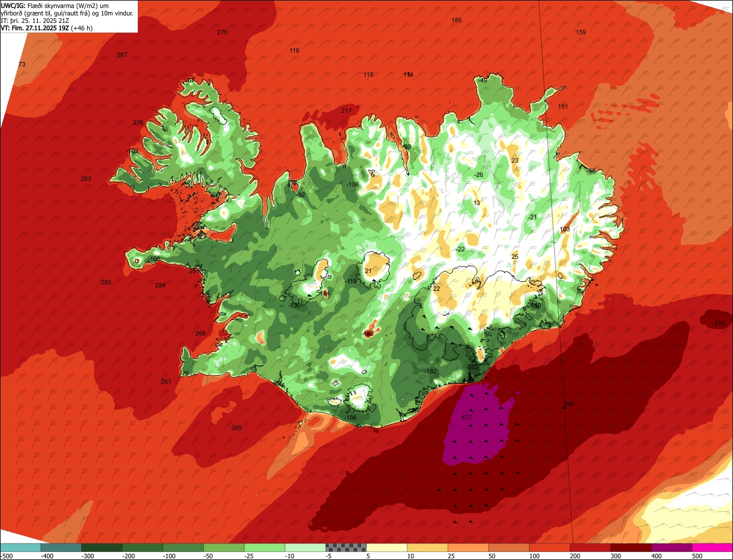
Task: Click the 49 value on the northeast peninsula
Action: 483,81
